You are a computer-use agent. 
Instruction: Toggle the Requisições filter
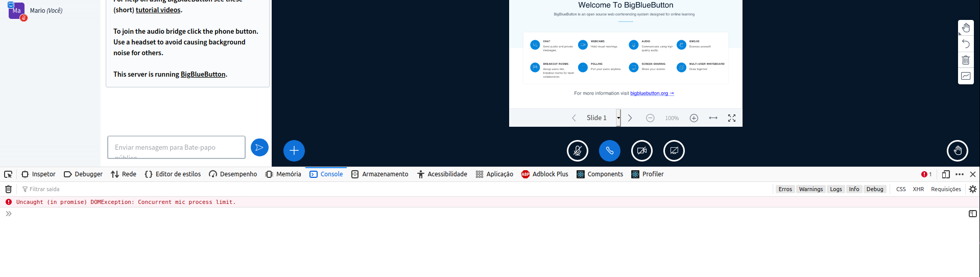[946, 189]
